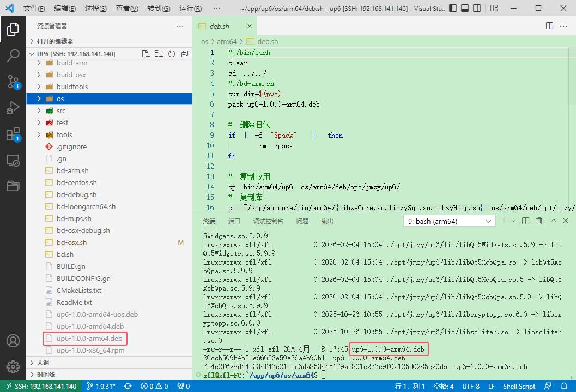The image size is (576, 392).
Task: Open the Extensions view
Action: (x=13, y=134)
